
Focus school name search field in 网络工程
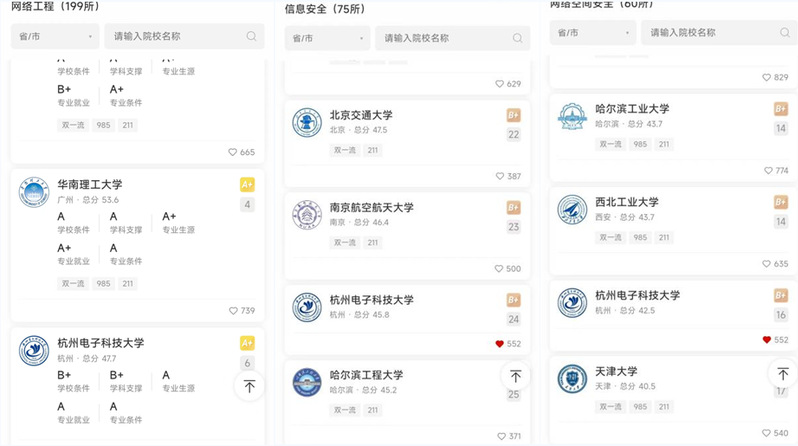coord(184,36)
